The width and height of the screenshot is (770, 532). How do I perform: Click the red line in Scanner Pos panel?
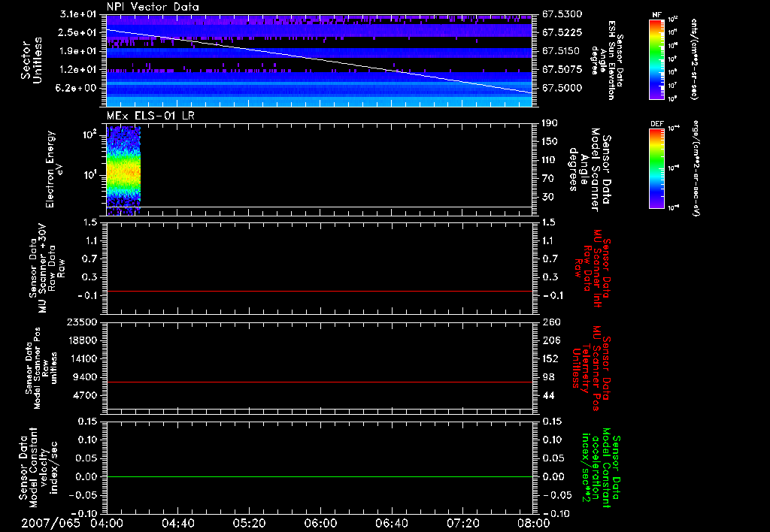coord(319,382)
